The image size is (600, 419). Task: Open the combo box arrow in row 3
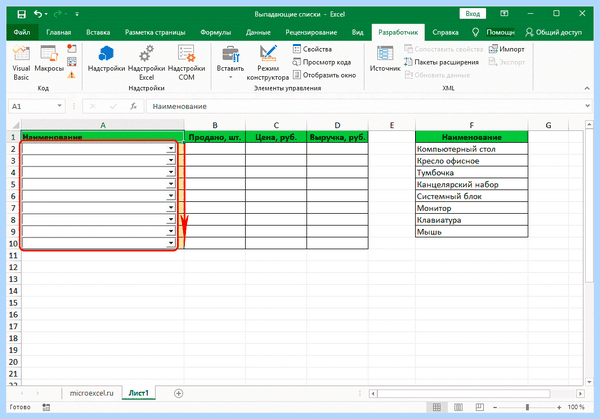coord(171,161)
